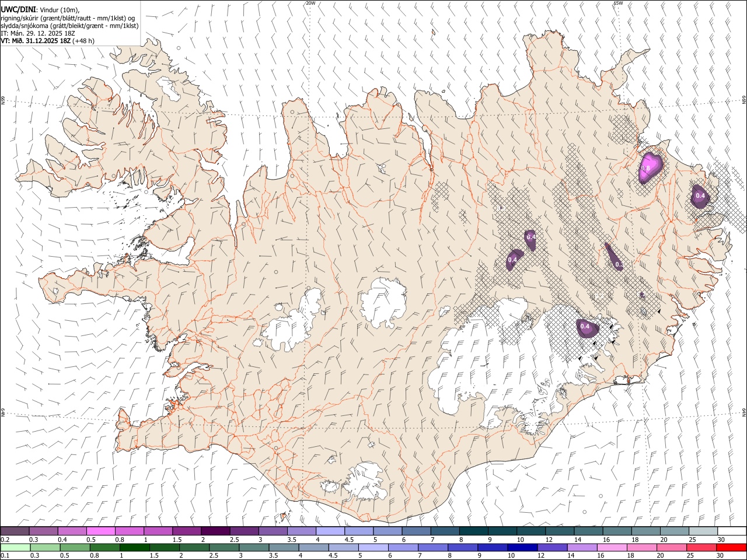The image size is (747, 560).
Task: Pick lower legend swatch between 10 and 12
Action: coord(522,547)
